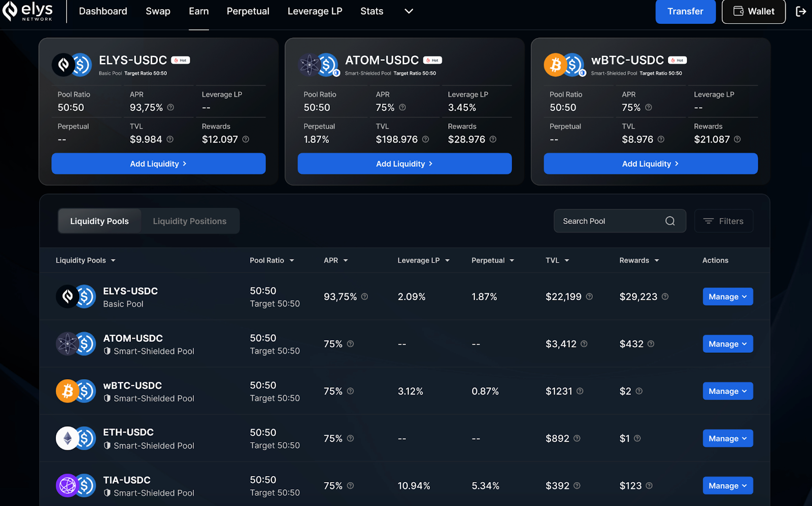Open the Leverage LP nav item

click(x=315, y=11)
